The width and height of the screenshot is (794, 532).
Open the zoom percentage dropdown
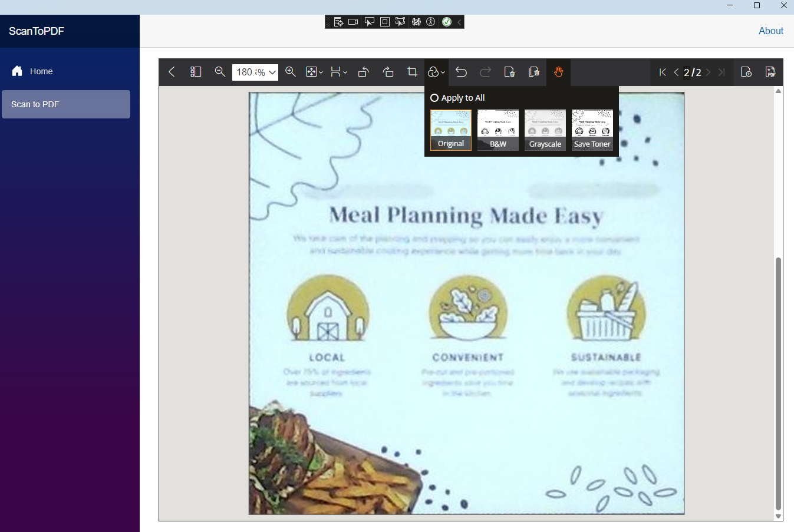pyautogui.click(x=272, y=72)
